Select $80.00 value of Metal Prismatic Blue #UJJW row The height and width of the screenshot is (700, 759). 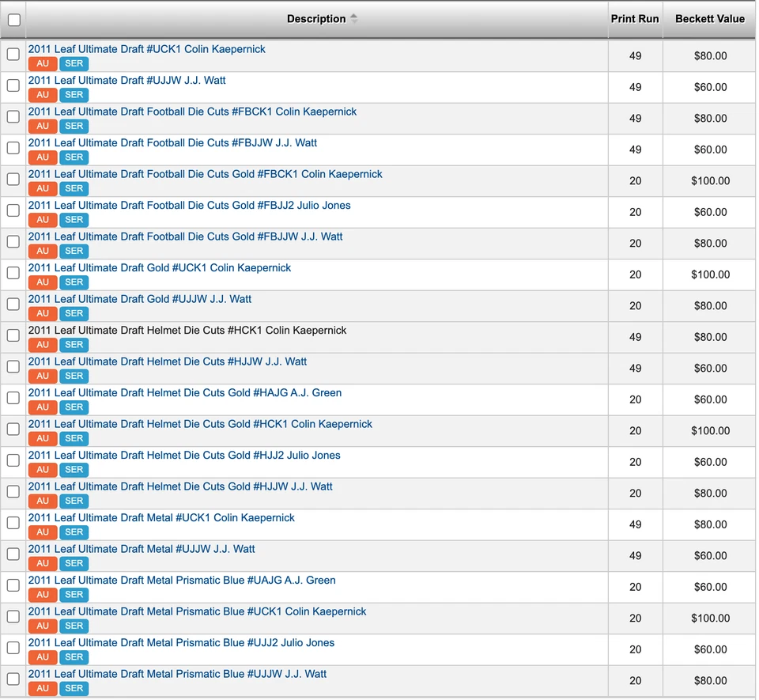710,681
